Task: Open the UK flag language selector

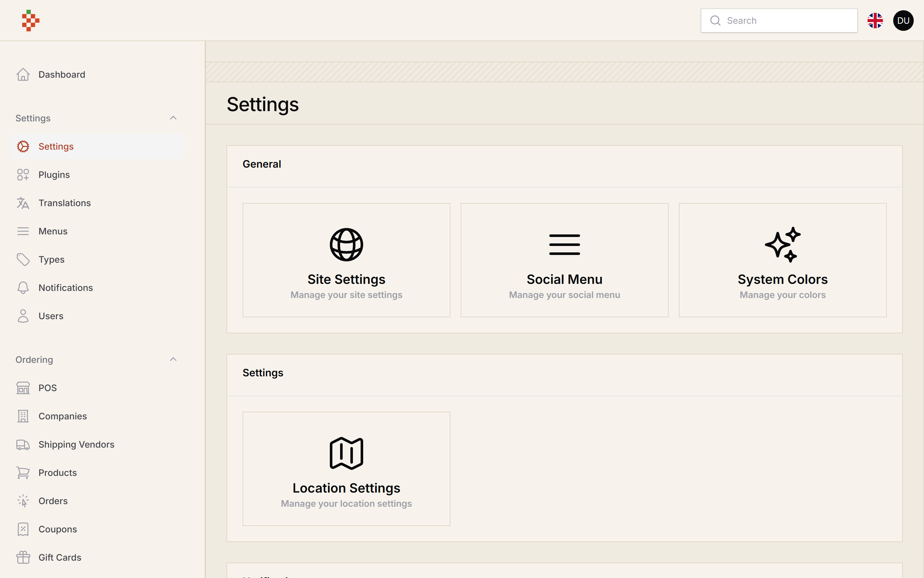Action: tap(875, 21)
